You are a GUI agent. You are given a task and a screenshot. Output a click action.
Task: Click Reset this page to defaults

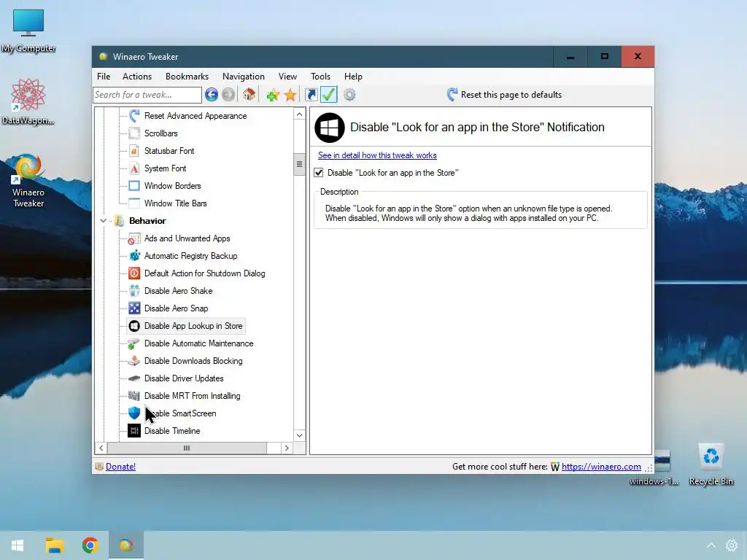pyautogui.click(x=505, y=95)
